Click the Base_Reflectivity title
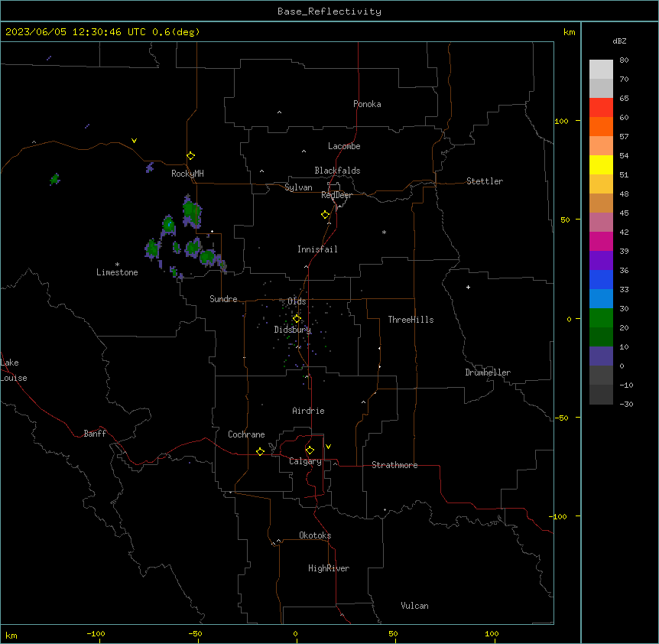The image size is (659, 644). click(x=329, y=11)
